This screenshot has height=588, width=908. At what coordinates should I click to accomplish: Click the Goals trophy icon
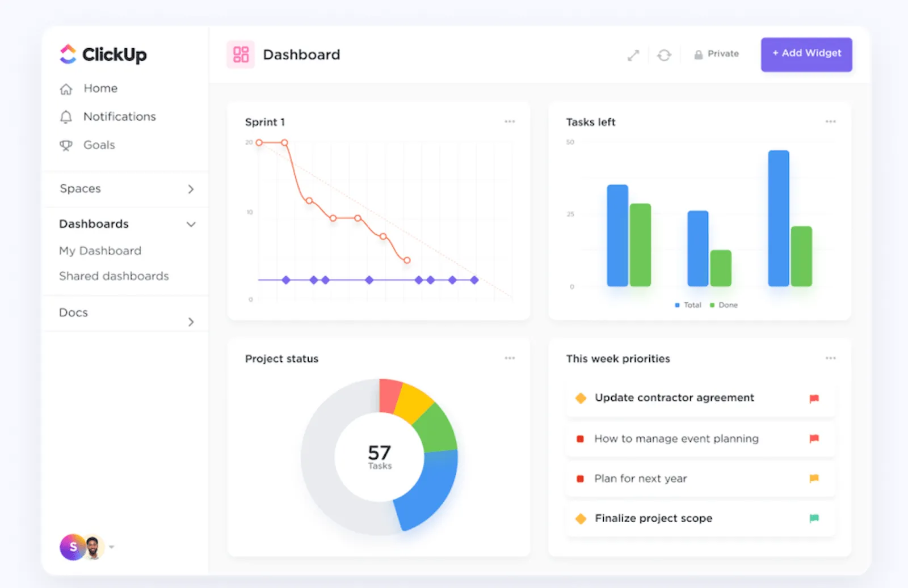click(x=66, y=145)
